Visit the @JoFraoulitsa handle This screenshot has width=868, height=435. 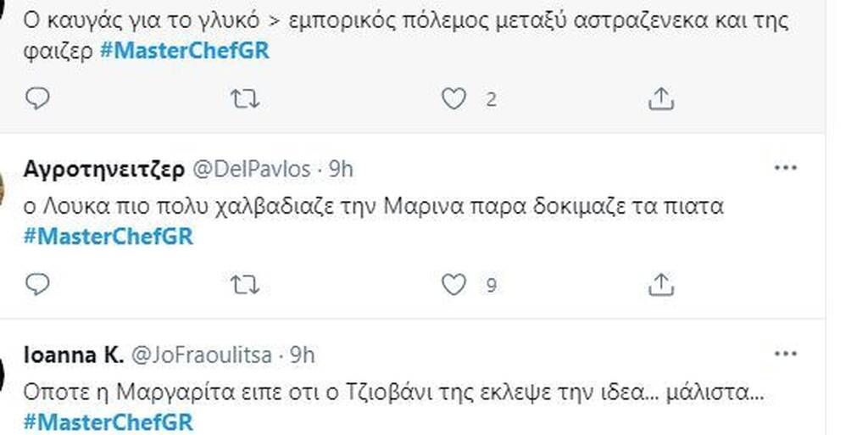click(200, 354)
